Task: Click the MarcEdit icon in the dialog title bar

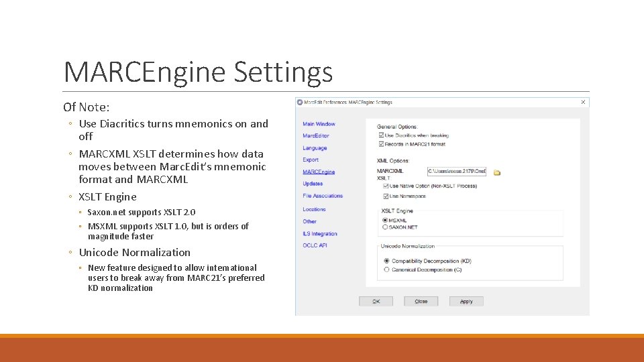Action: [300, 102]
